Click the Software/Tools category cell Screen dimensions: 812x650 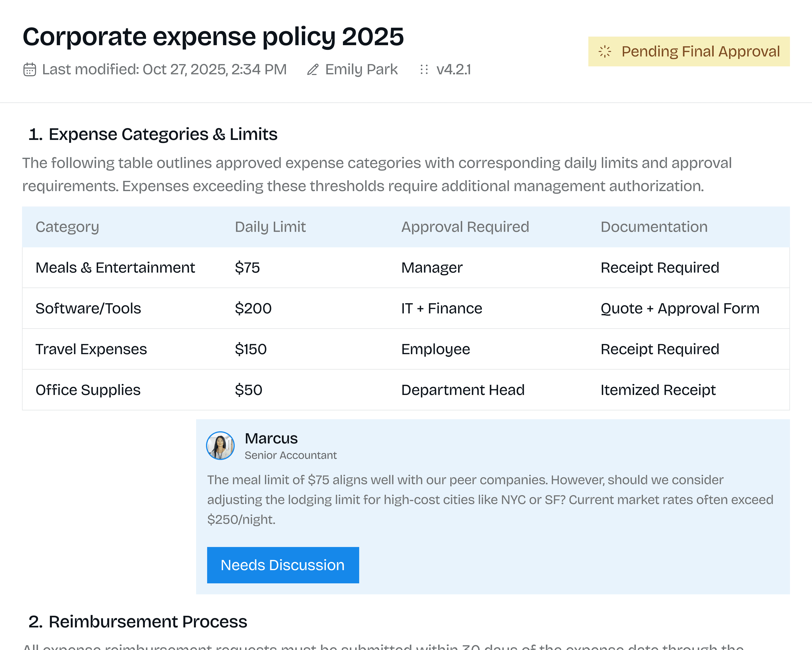[88, 308]
